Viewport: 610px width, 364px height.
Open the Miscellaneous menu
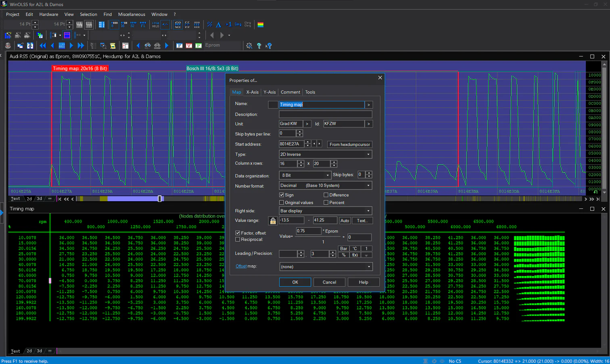point(132,14)
